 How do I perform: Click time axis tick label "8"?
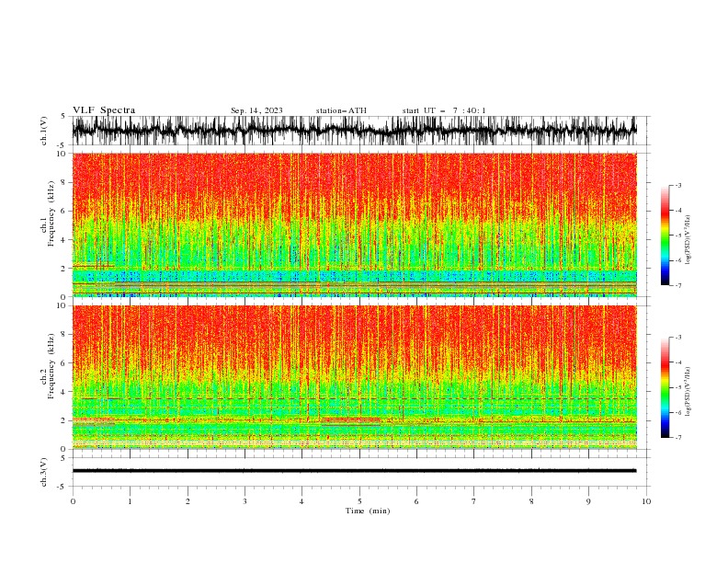pyautogui.click(x=531, y=501)
